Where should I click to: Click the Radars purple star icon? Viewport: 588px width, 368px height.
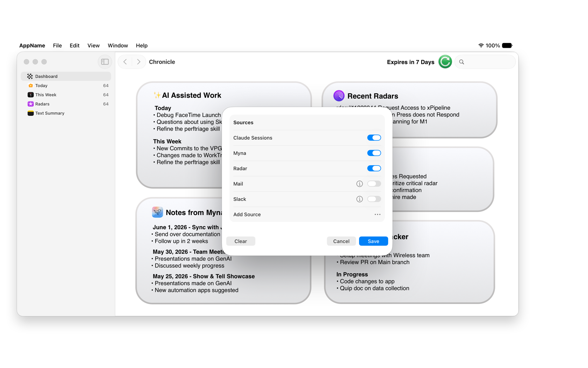pos(30,104)
